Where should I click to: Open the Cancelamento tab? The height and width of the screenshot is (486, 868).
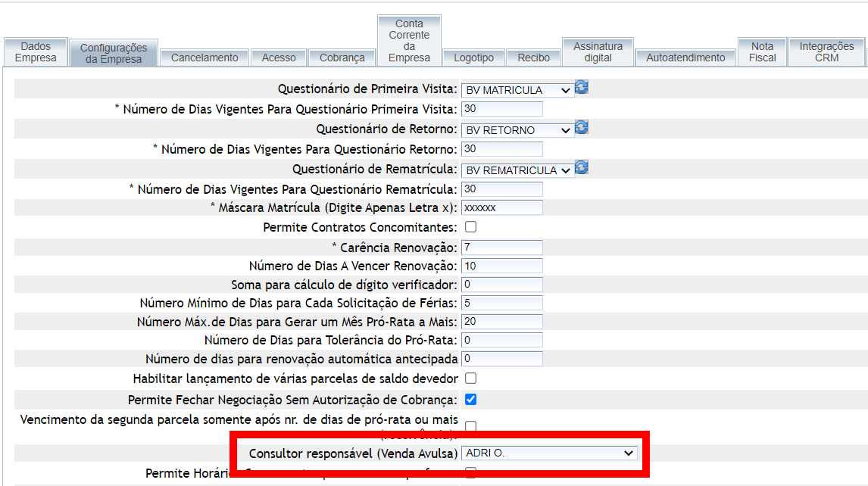tap(205, 58)
